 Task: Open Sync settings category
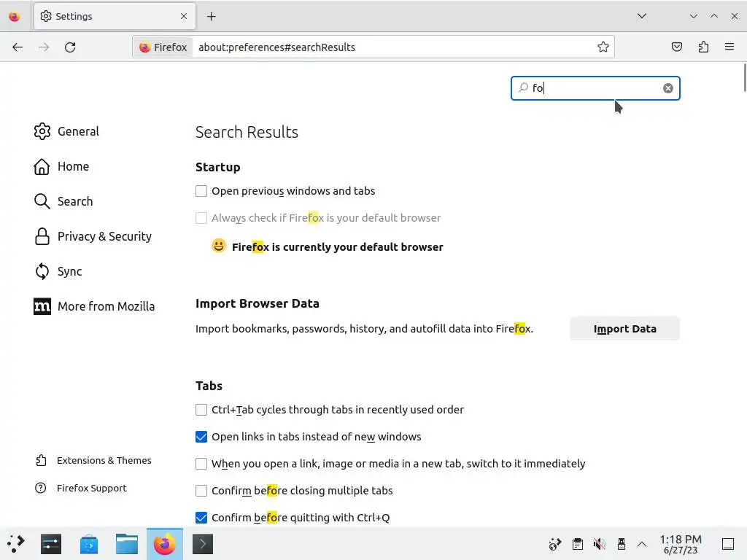click(58, 271)
